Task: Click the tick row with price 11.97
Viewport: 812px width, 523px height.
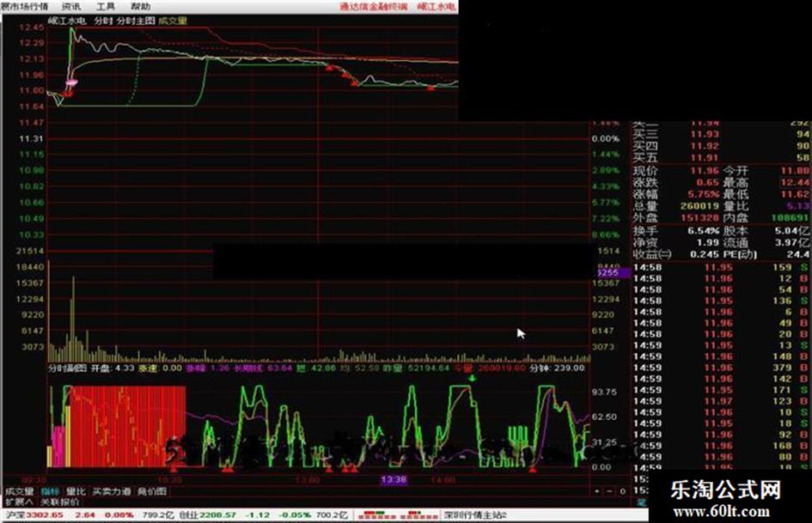Action: 721,401
